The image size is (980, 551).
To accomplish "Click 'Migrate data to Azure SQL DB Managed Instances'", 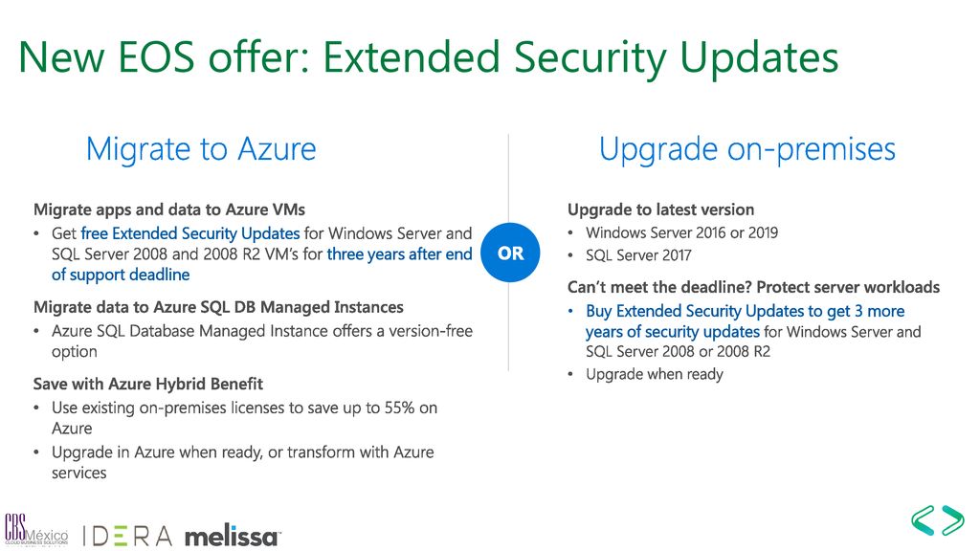I will [218, 307].
